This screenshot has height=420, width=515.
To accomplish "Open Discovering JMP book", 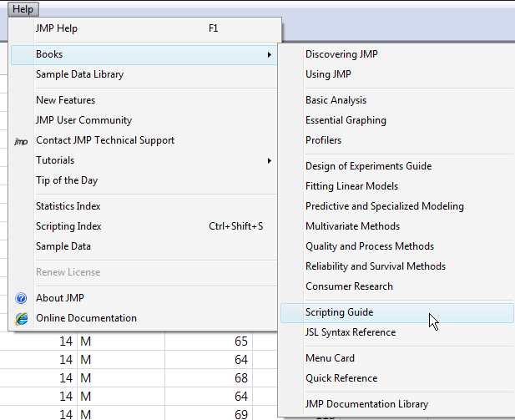I will click(x=341, y=54).
